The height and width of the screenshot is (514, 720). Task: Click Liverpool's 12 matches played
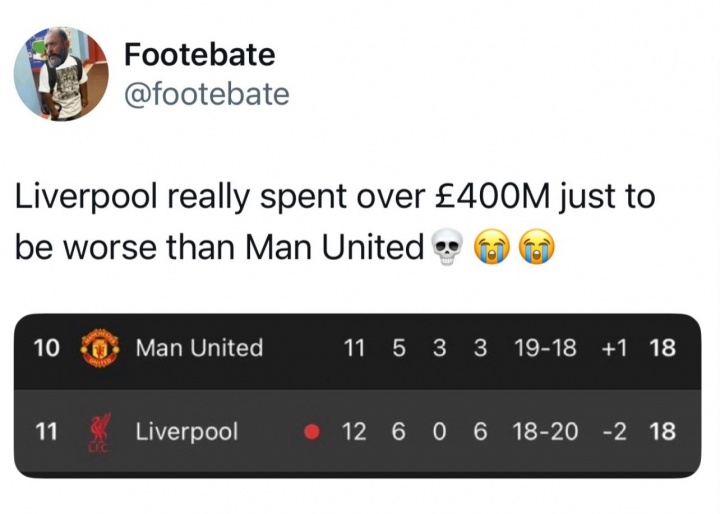click(x=354, y=432)
